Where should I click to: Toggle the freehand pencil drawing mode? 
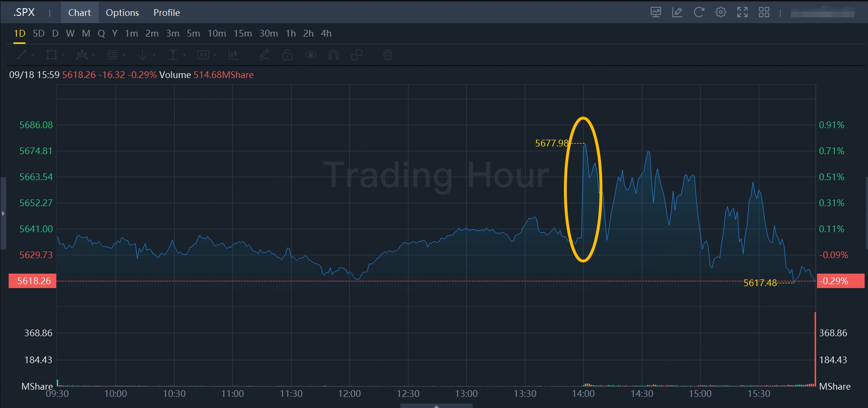pos(264,55)
